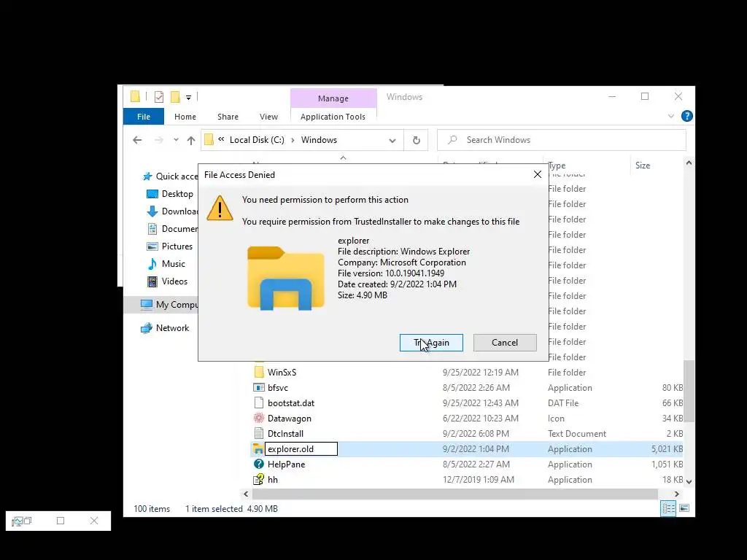Viewport: 747px width, 560px height.
Task: Cancel the File Access Denied dialog
Action: click(505, 343)
